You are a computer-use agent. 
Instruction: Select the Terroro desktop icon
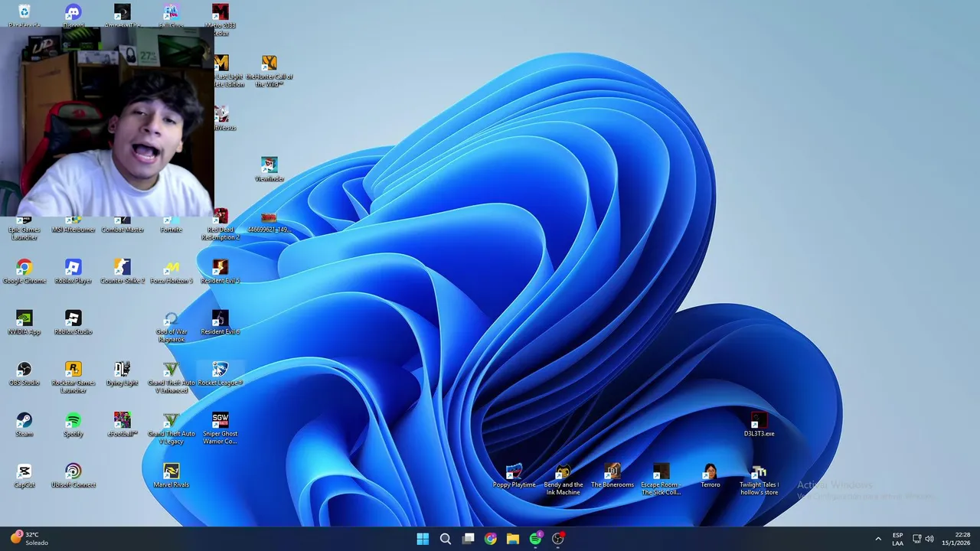[x=710, y=475]
